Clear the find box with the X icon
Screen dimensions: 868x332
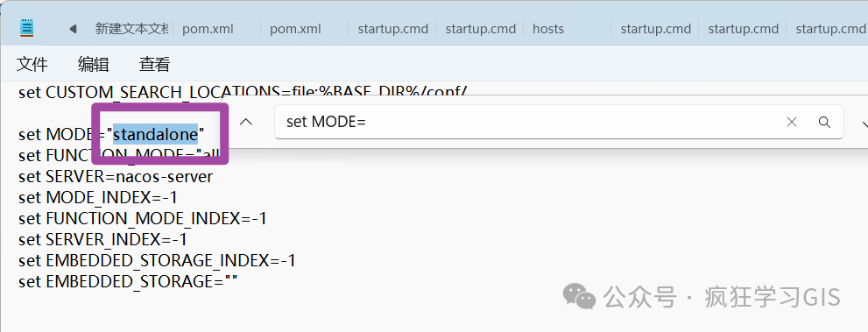coord(792,123)
